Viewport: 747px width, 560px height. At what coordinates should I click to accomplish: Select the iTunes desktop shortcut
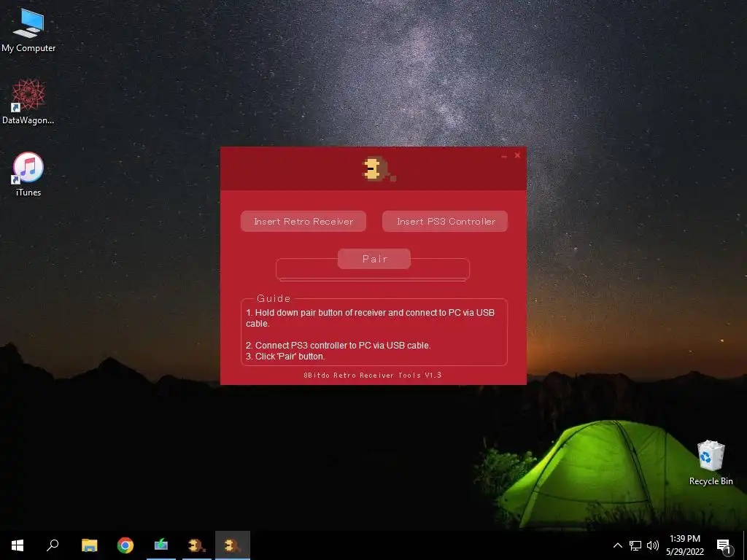click(x=28, y=174)
